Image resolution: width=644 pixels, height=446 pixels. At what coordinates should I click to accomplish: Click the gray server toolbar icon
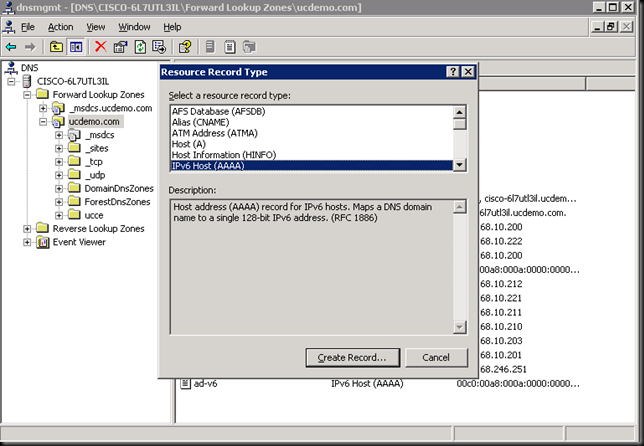click(210, 47)
